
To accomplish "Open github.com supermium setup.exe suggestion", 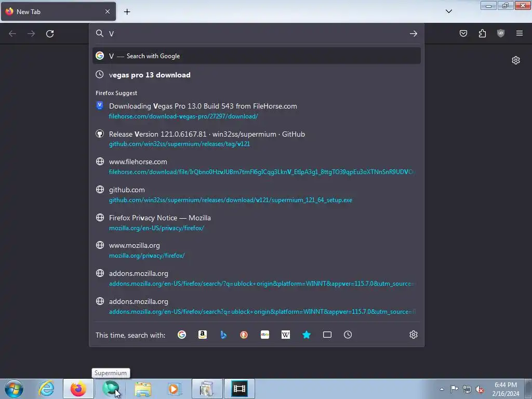I will click(x=257, y=195).
